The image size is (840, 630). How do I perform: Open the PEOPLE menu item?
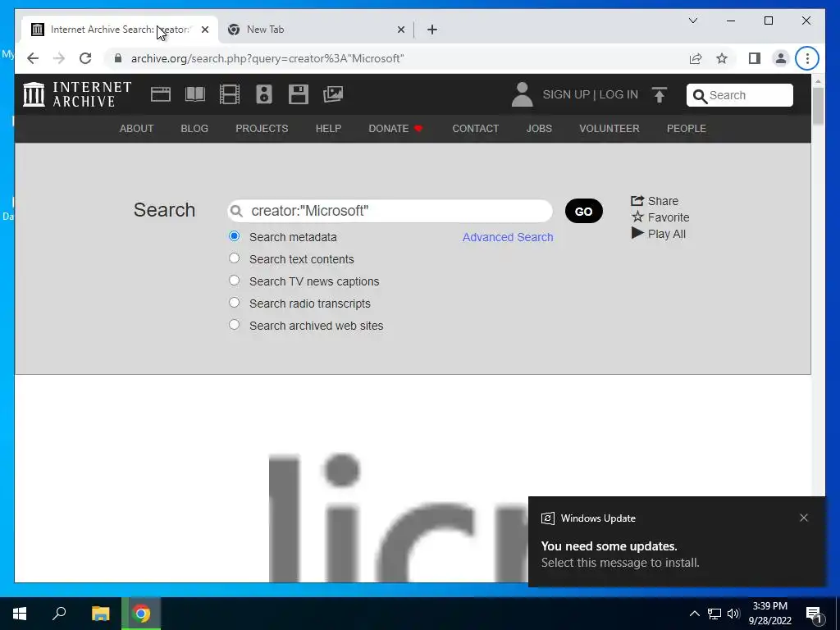point(687,129)
